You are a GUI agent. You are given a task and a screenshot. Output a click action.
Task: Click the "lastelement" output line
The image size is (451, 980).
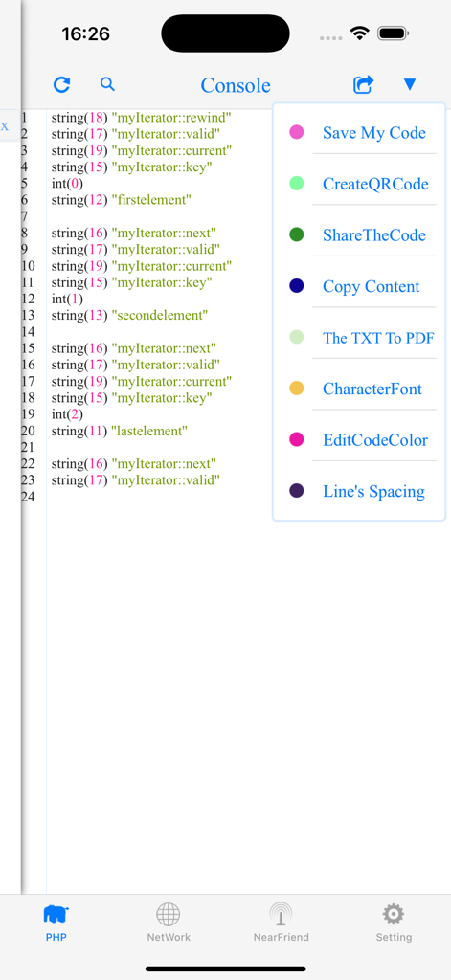(120, 430)
